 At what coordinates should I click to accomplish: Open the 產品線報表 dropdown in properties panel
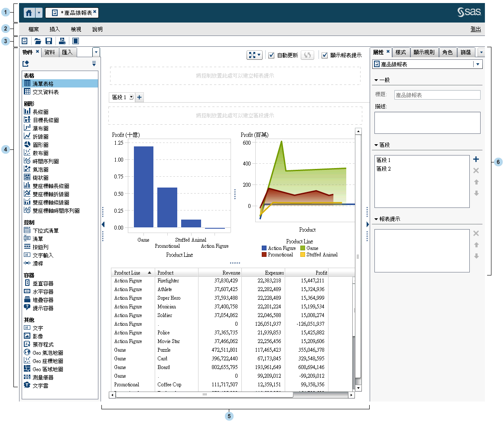[478, 64]
